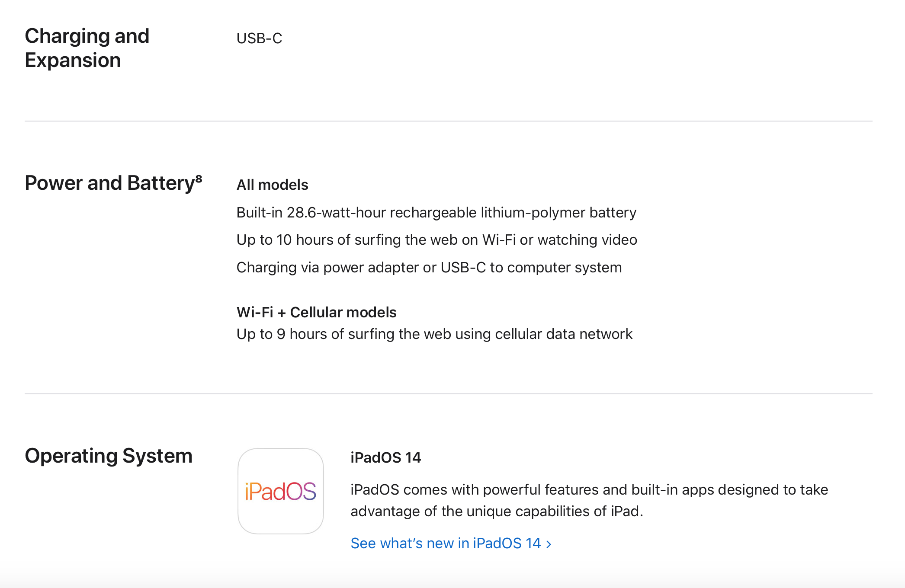Open footnote 8 beside Power and Battery

click(199, 178)
